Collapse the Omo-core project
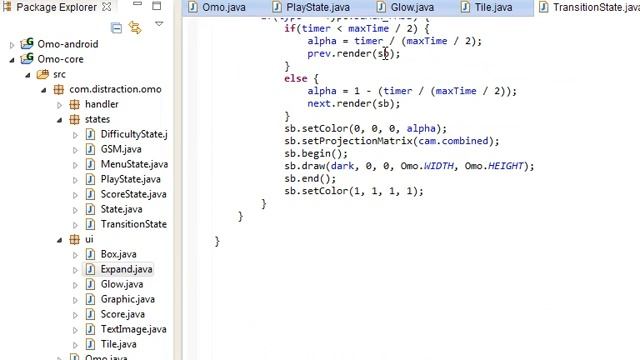640x360 pixels. click(x=12, y=60)
